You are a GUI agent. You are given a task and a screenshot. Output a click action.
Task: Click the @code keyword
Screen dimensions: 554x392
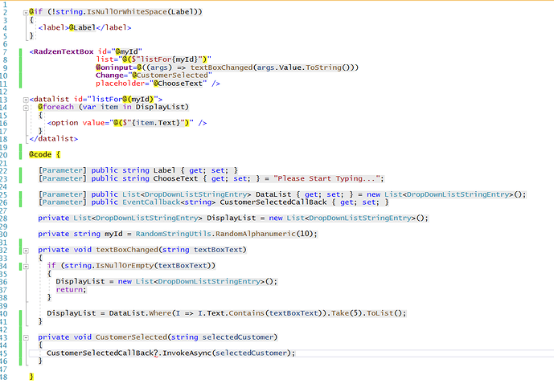pyautogui.click(x=40, y=154)
